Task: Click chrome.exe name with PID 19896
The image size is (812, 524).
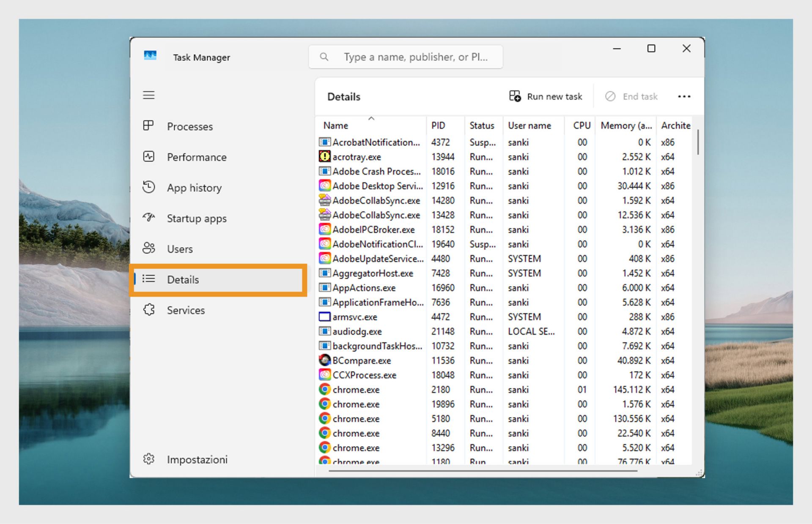Action: [x=356, y=404]
